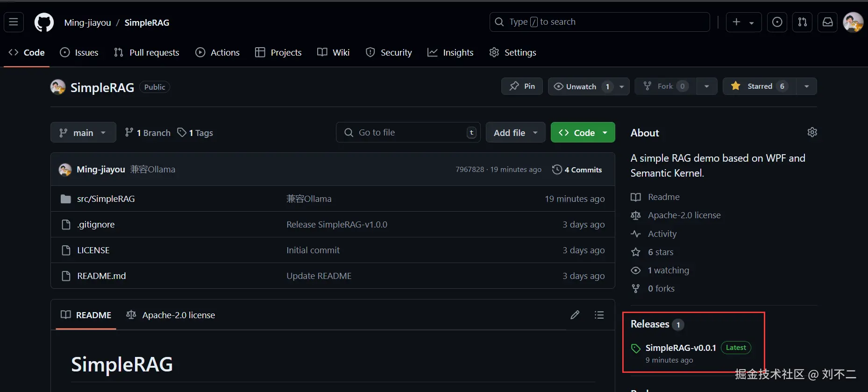868x392 pixels.
Task: View the 1 Branch link
Action: (x=148, y=133)
